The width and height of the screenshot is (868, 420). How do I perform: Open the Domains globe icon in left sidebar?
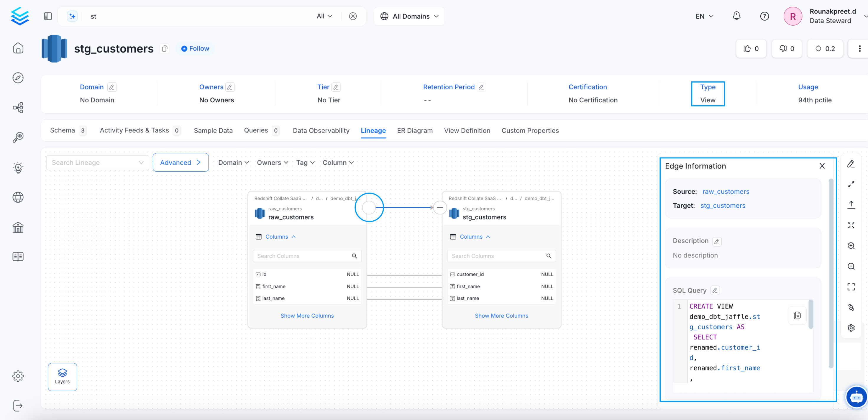[x=18, y=197]
